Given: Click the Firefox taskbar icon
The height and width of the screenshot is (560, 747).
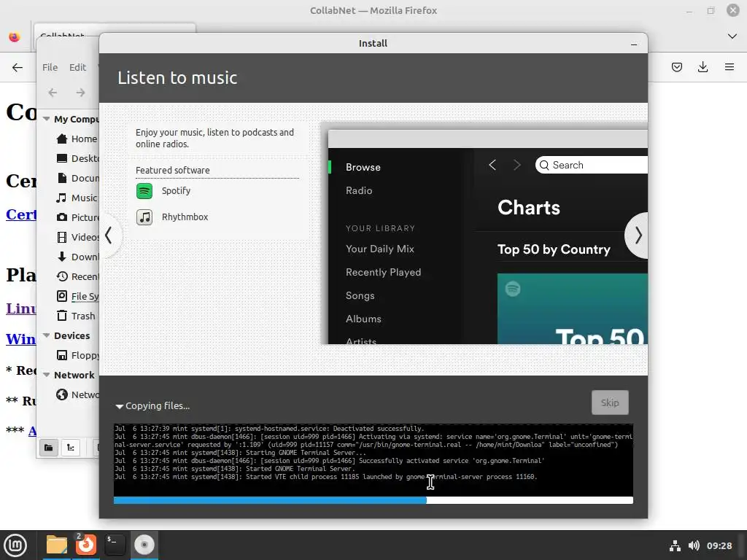Looking at the screenshot, I should [86, 545].
